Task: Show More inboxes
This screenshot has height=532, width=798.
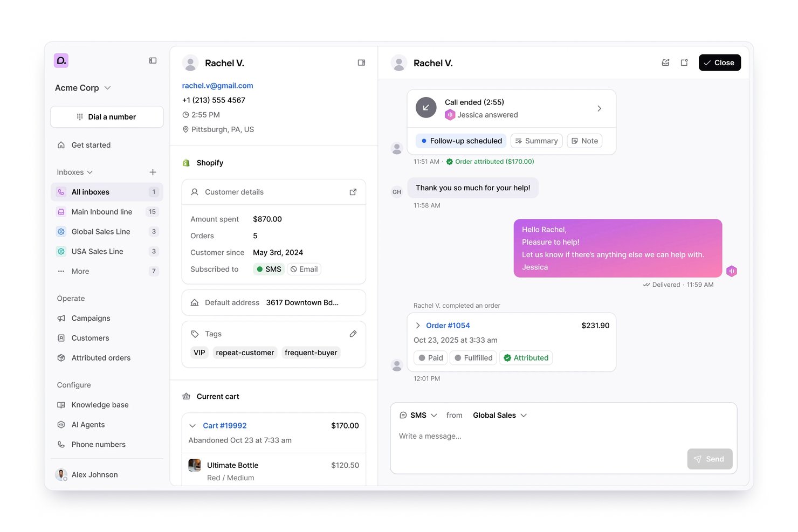Action: pos(107,271)
